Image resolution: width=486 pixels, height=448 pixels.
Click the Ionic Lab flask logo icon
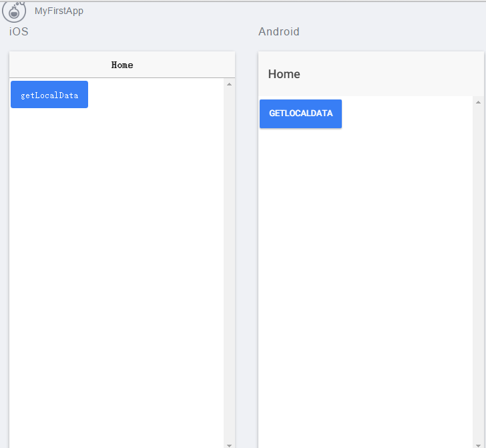click(14, 12)
